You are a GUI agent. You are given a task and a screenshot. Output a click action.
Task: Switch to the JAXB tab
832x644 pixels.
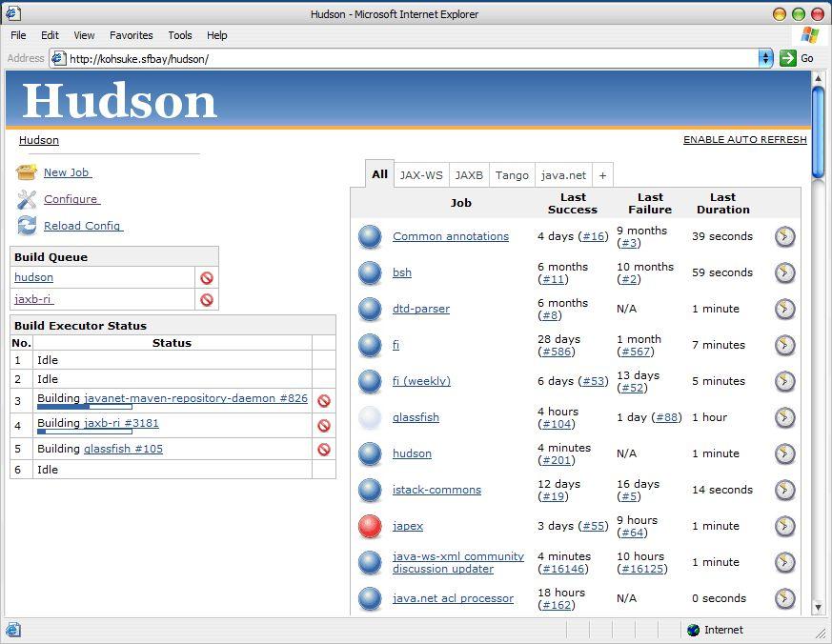click(x=469, y=175)
